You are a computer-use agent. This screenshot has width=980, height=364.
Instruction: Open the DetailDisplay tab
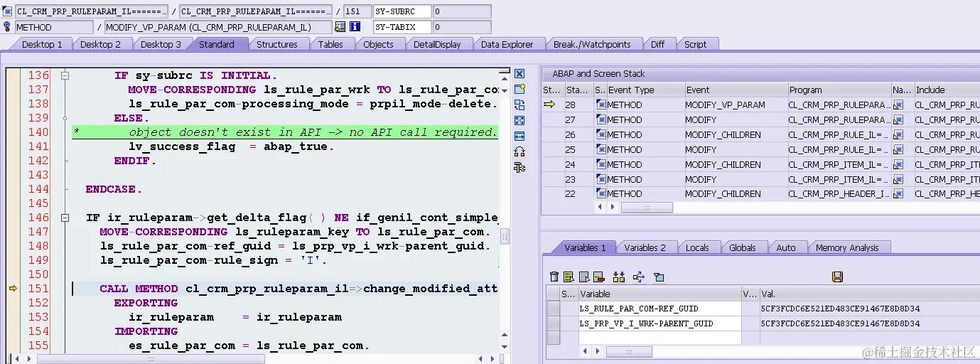click(437, 44)
